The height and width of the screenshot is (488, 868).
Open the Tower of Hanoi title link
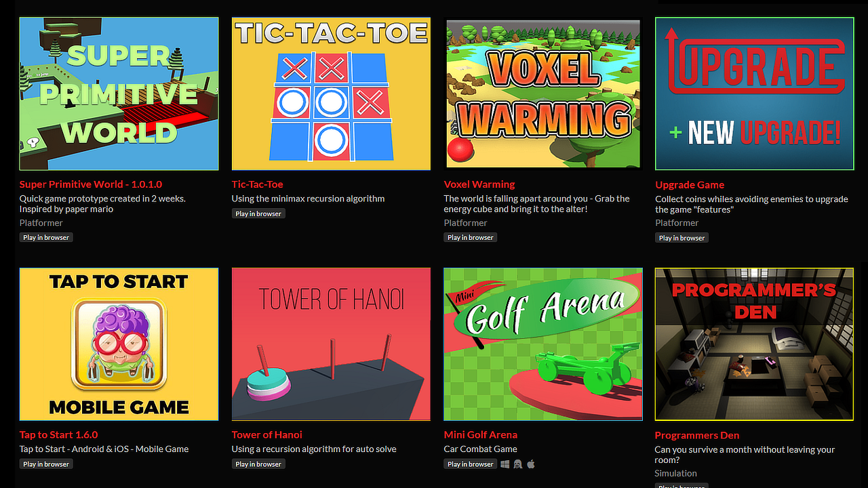[267, 435]
